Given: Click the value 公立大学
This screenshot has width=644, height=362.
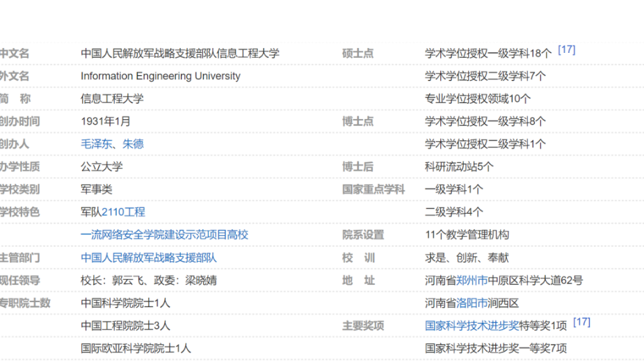Looking at the screenshot, I should click(102, 166).
